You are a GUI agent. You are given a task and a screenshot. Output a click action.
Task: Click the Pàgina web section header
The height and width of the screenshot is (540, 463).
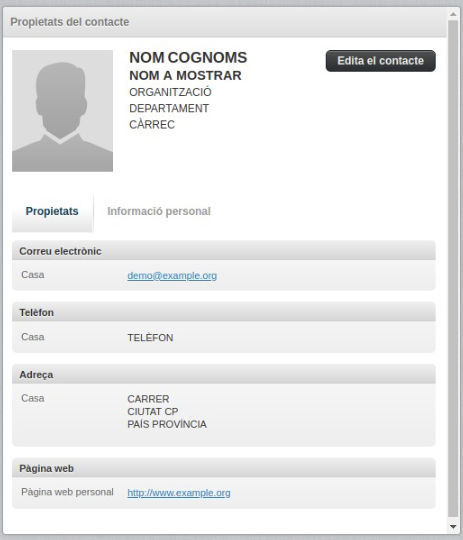224,468
